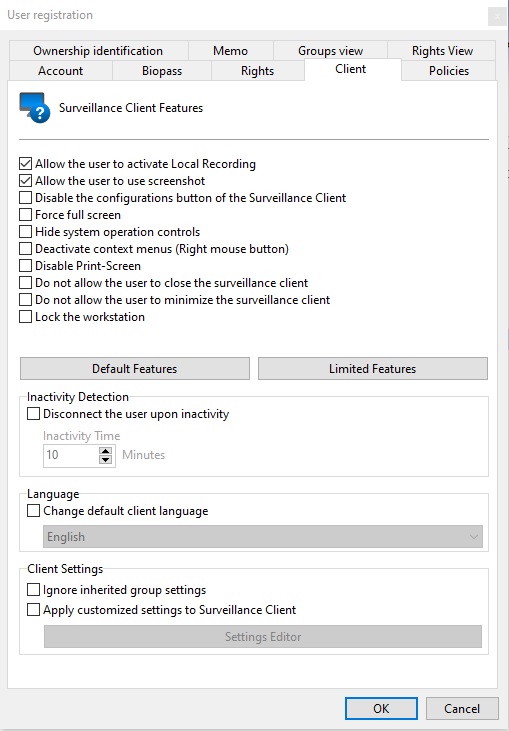The height and width of the screenshot is (731, 509).
Task: Select the Policies tab
Action: 448,71
